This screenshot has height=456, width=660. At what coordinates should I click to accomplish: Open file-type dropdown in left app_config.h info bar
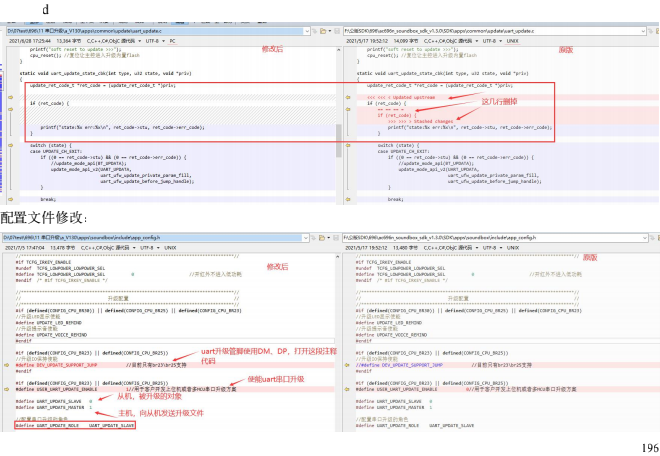click(134, 248)
